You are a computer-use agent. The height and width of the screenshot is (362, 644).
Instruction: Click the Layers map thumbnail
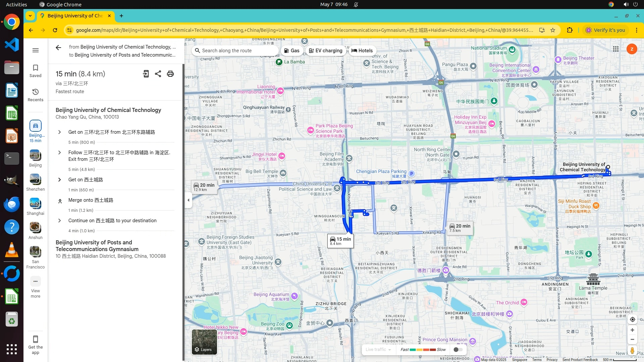(x=204, y=342)
